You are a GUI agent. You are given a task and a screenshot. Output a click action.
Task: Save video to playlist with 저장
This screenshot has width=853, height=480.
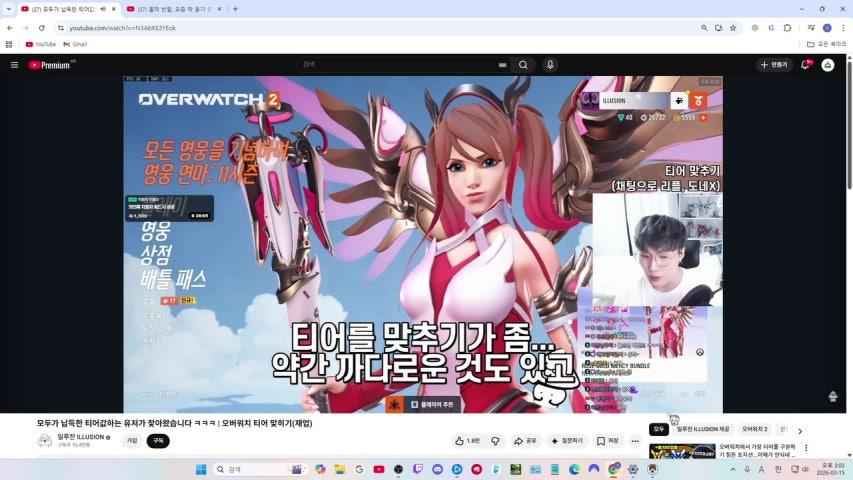(x=607, y=441)
